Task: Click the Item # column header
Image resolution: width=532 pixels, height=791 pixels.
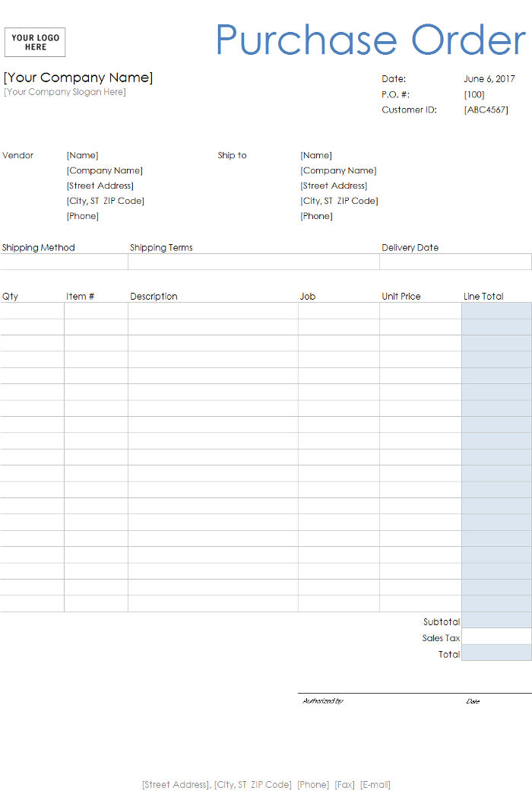Action: 80,297
